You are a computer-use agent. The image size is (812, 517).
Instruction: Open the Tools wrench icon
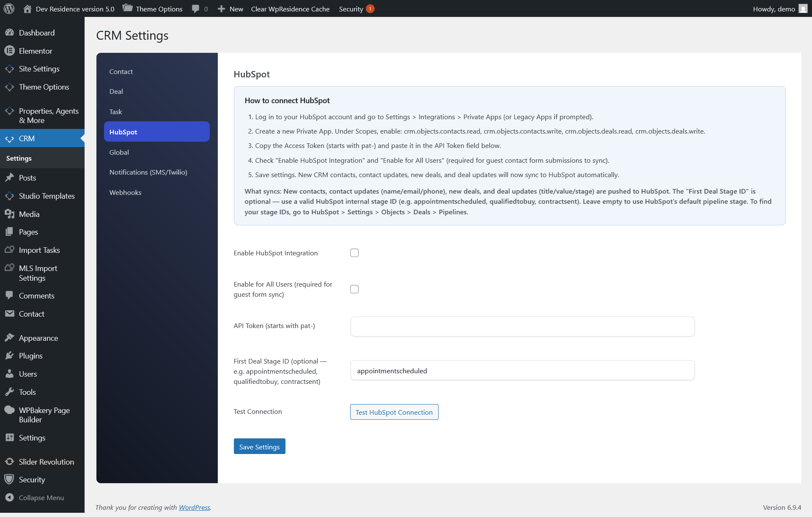click(9, 392)
